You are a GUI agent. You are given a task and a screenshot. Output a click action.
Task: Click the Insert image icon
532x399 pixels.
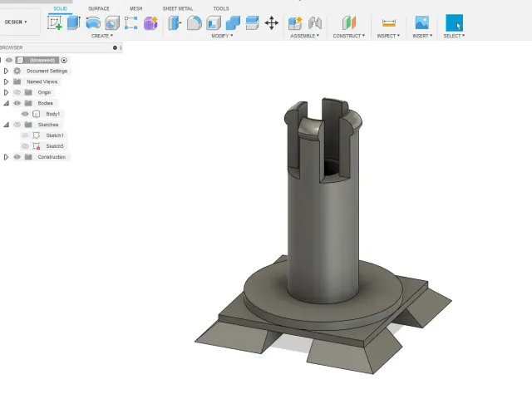(x=422, y=23)
